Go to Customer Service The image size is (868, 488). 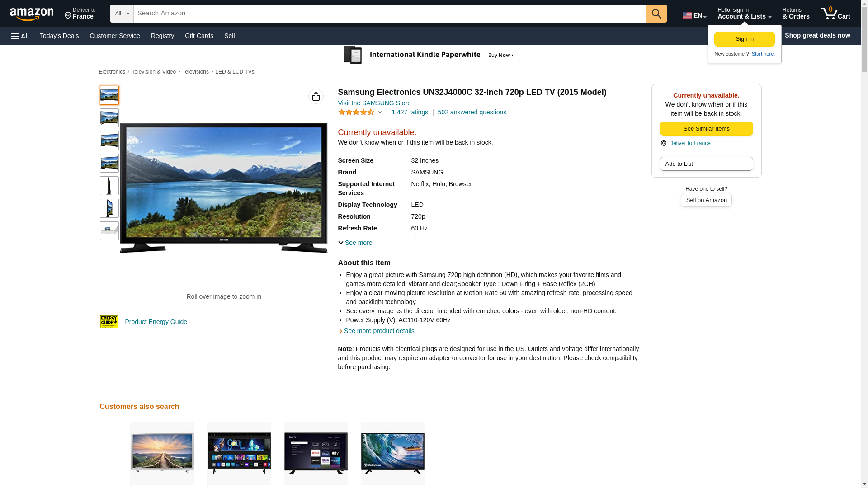click(115, 36)
